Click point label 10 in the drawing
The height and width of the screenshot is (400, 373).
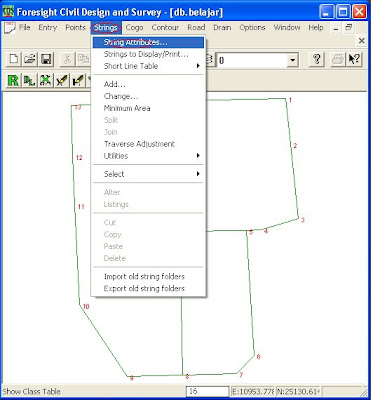pos(86,307)
